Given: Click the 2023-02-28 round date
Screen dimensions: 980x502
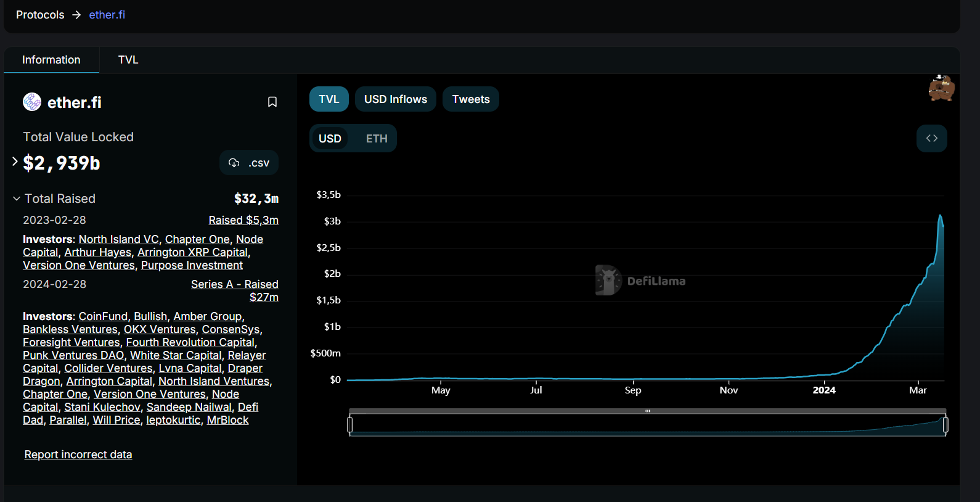Looking at the screenshot, I should click(54, 220).
